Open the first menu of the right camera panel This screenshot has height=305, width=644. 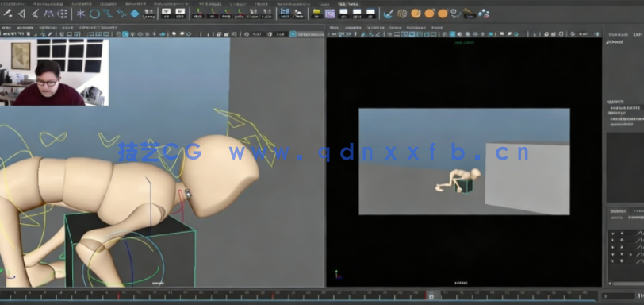[x=335, y=28]
